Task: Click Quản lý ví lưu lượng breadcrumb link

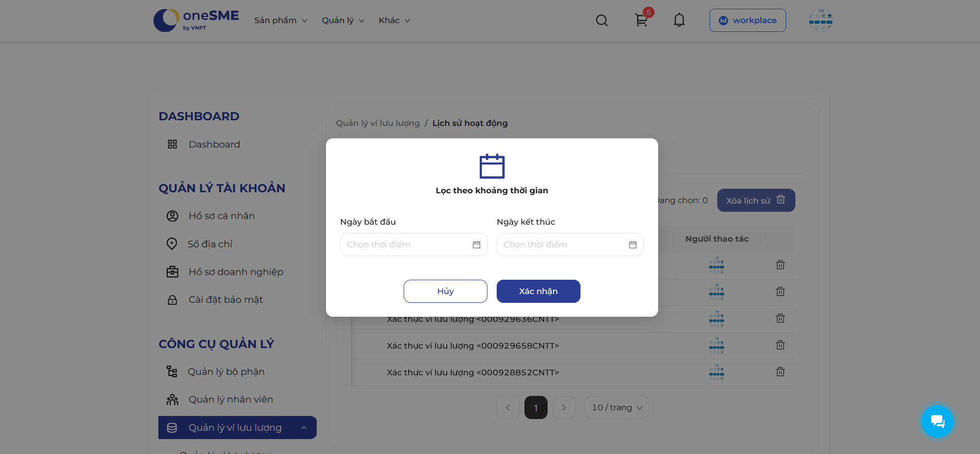Action: (x=378, y=123)
